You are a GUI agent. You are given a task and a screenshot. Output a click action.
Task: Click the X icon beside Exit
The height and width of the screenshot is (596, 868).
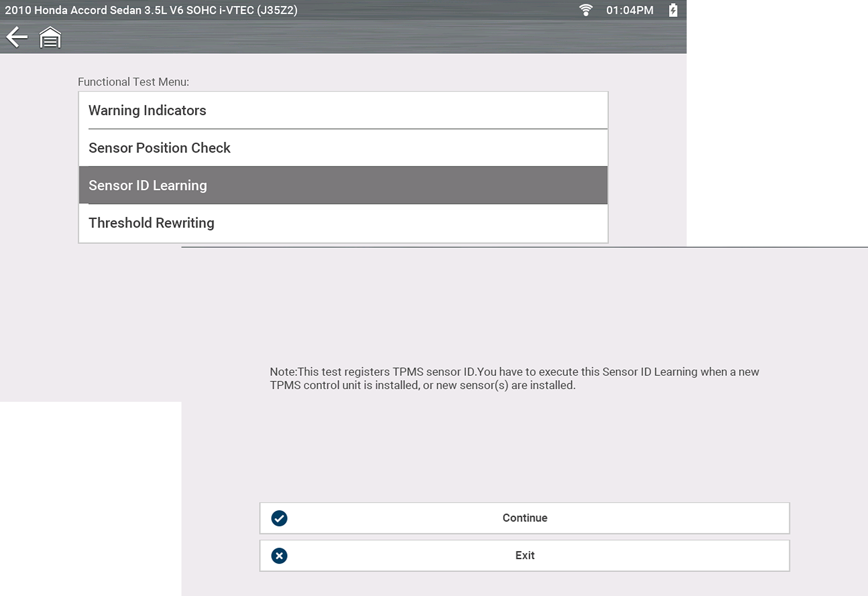coord(279,556)
